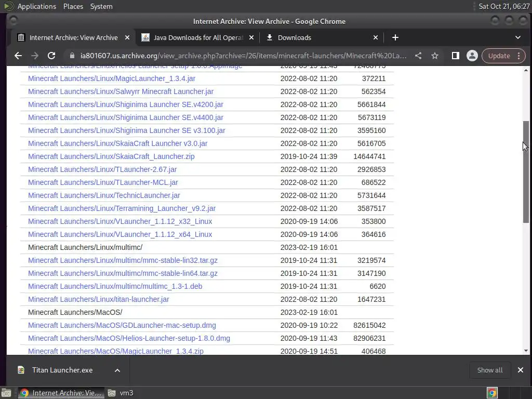Open the MacOS MagicLauncher_1.3.4.zip link

116,351
